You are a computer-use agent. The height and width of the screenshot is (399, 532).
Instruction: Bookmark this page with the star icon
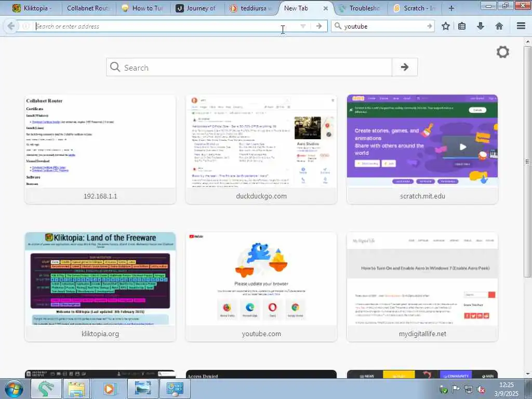tap(446, 26)
